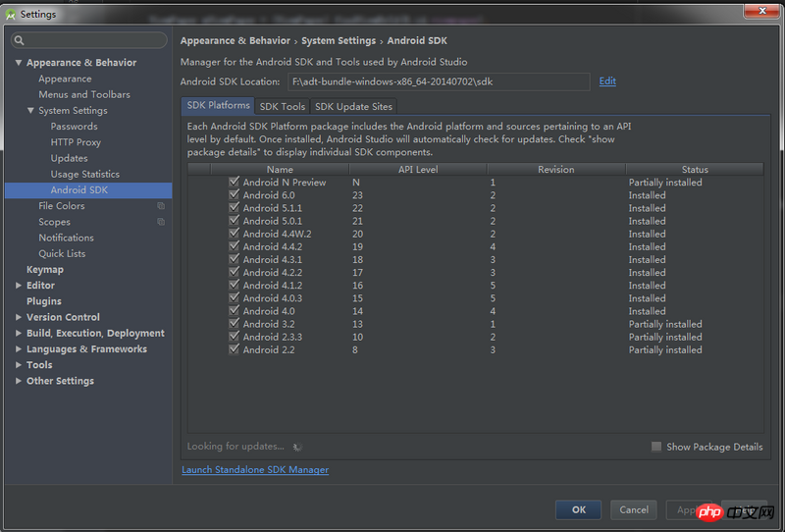785x532 pixels.
Task: Click the Android 4.0 row name
Action: click(x=269, y=311)
